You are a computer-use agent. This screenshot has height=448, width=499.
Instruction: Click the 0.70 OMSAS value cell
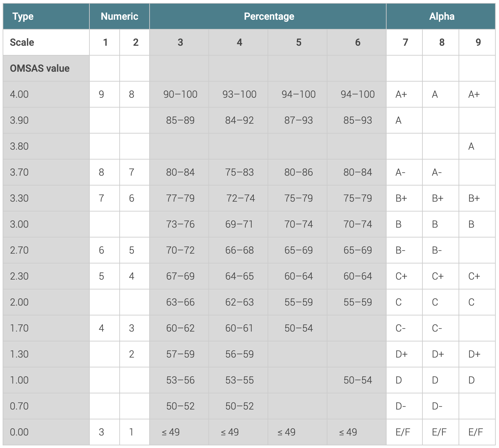46,406
